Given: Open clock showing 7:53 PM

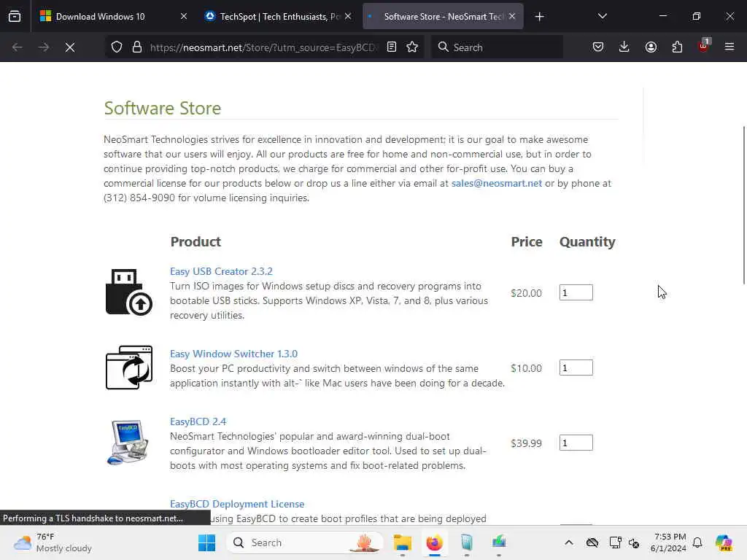Looking at the screenshot, I should (x=668, y=542).
